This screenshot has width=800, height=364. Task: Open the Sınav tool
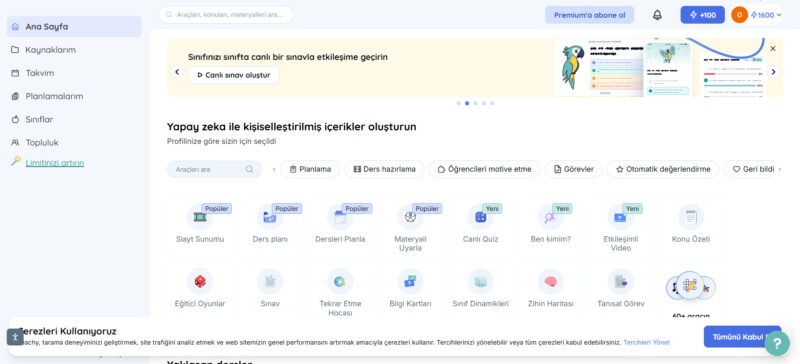270,290
